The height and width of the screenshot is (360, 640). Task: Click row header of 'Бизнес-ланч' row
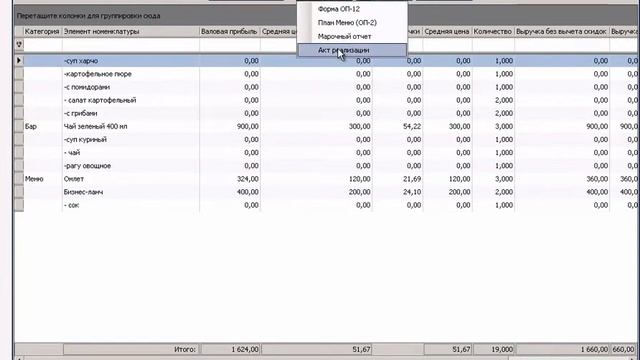pyautogui.click(x=19, y=192)
